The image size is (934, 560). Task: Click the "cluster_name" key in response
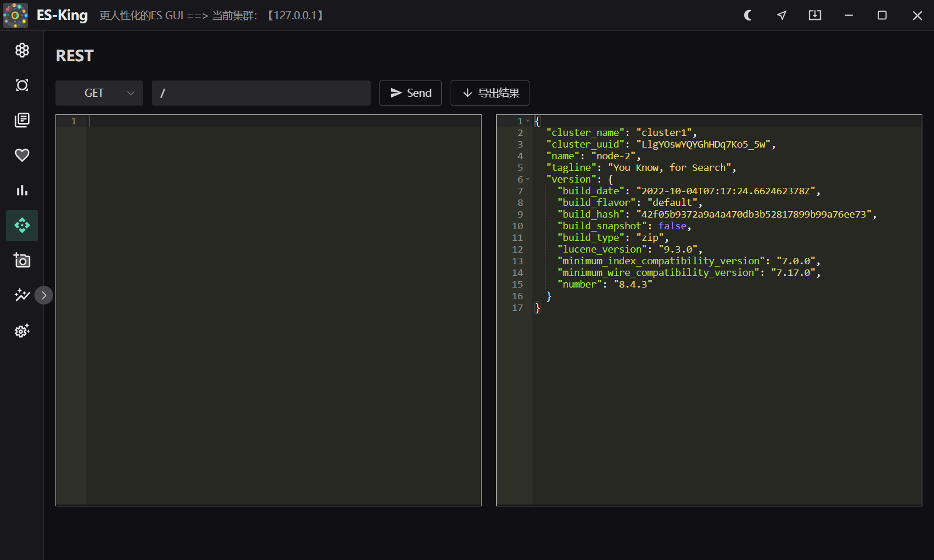click(586, 132)
